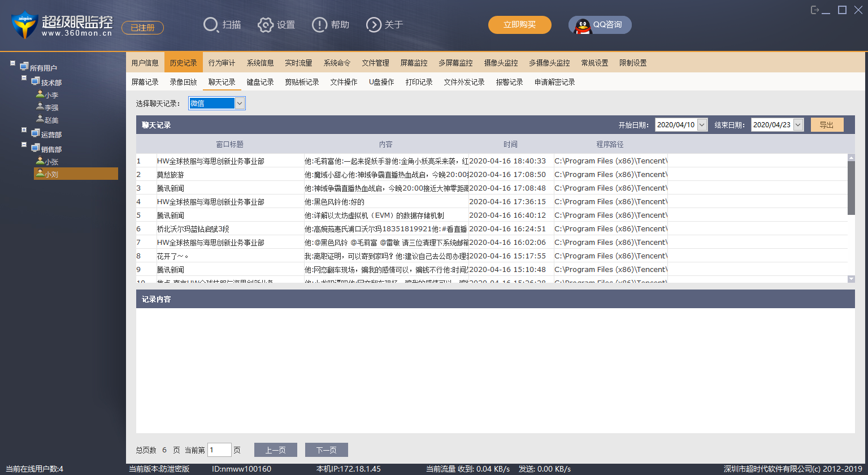Click the logout icon at top right
Viewport: 868px width, 475px height.
click(815, 10)
